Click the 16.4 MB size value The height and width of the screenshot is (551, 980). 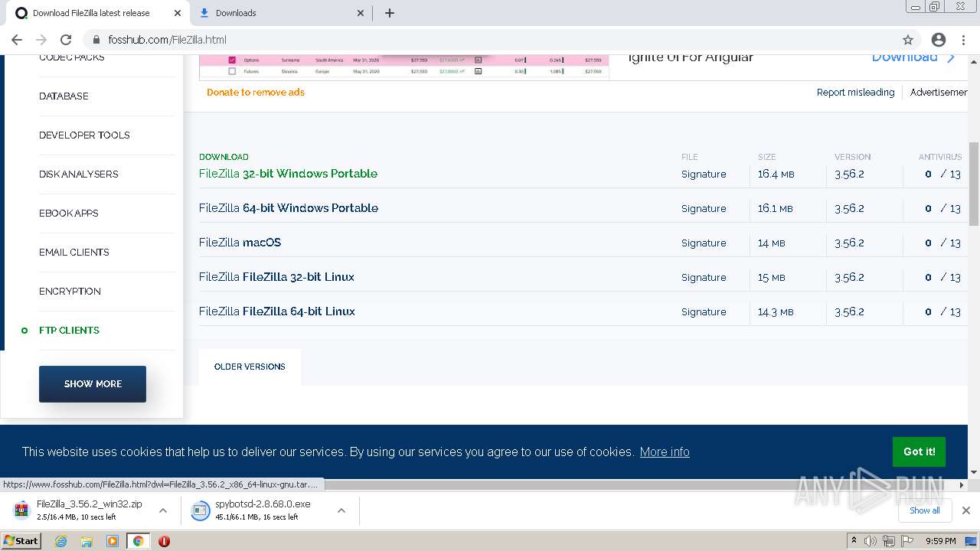[776, 174]
